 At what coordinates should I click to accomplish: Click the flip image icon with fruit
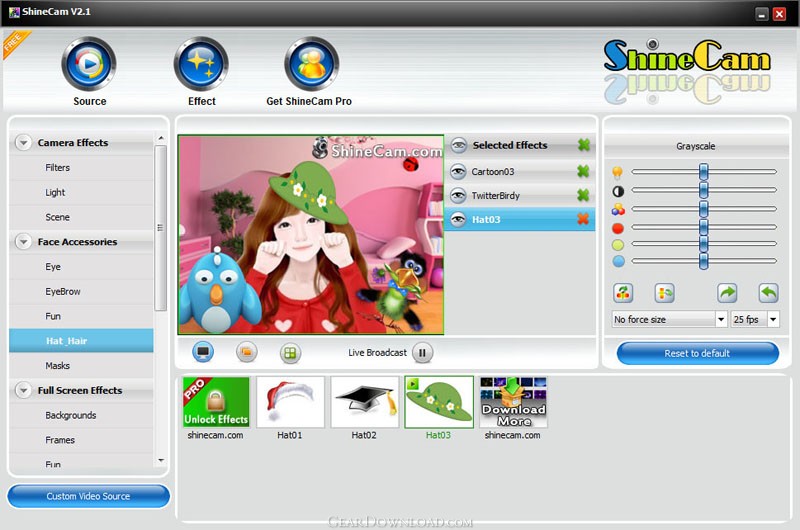coord(623,293)
